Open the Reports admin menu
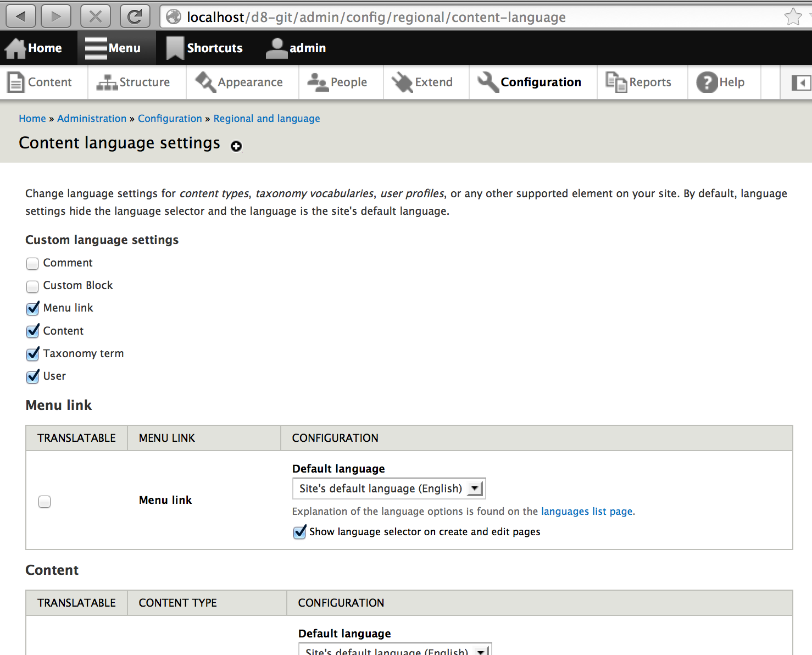Screen dimensions: 812x655 [639, 82]
